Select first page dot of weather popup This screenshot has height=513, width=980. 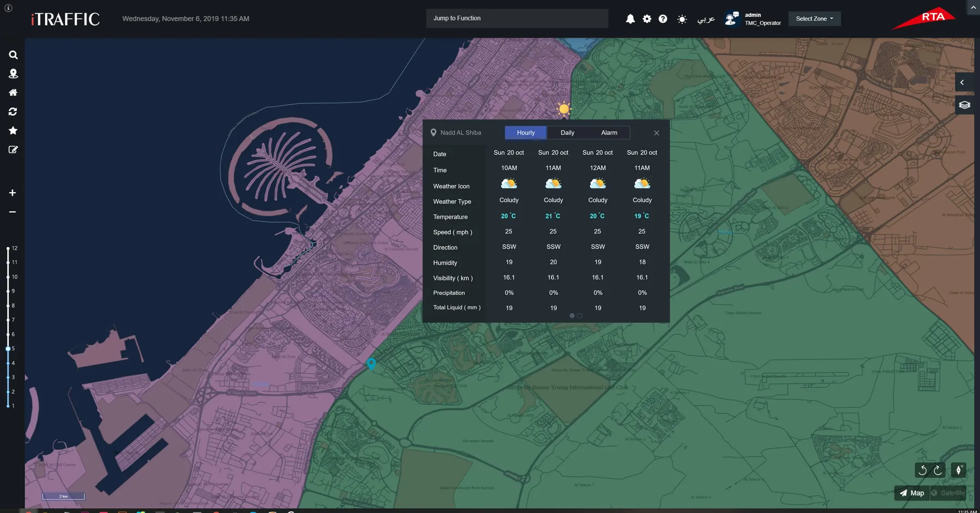(572, 316)
